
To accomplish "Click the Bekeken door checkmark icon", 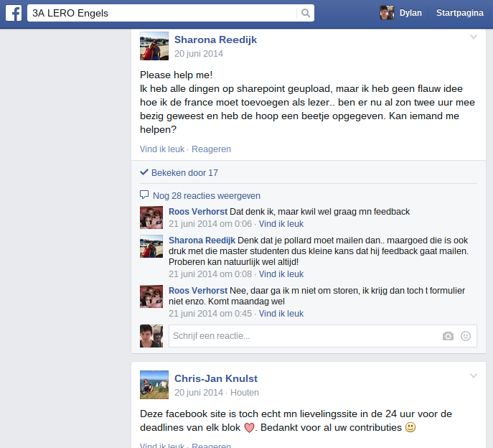I will tap(144, 172).
